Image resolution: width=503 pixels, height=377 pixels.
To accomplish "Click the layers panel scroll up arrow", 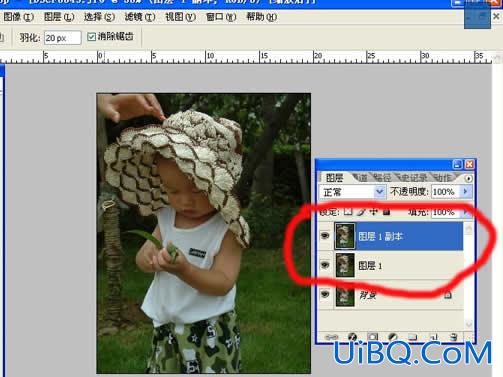I will point(469,228).
